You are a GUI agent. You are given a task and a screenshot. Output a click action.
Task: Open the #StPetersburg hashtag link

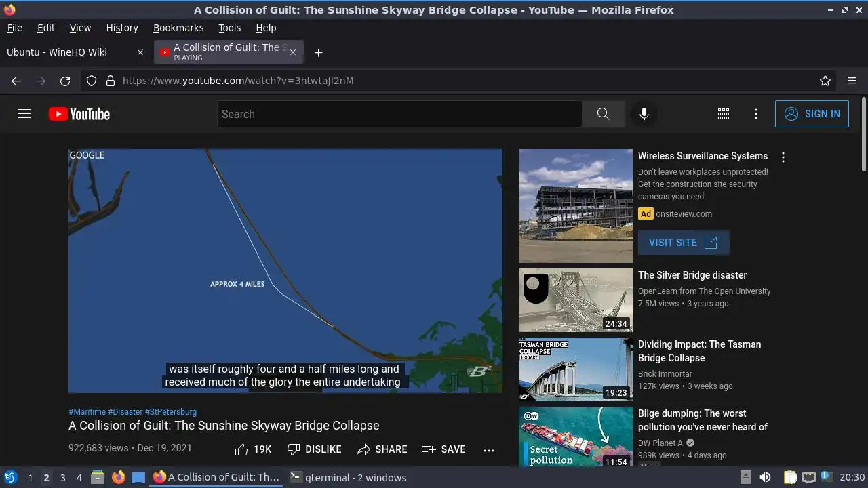click(x=171, y=411)
